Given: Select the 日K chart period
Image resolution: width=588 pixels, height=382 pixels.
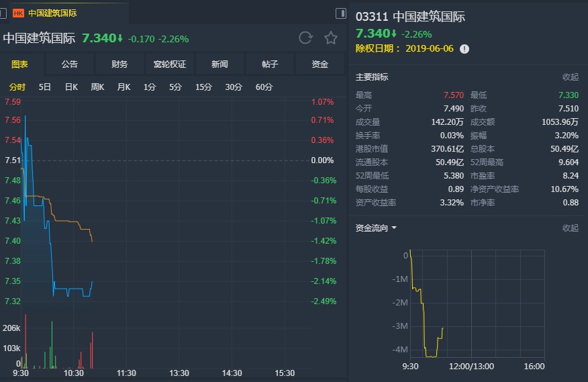Looking at the screenshot, I should (x=71, y=87).
